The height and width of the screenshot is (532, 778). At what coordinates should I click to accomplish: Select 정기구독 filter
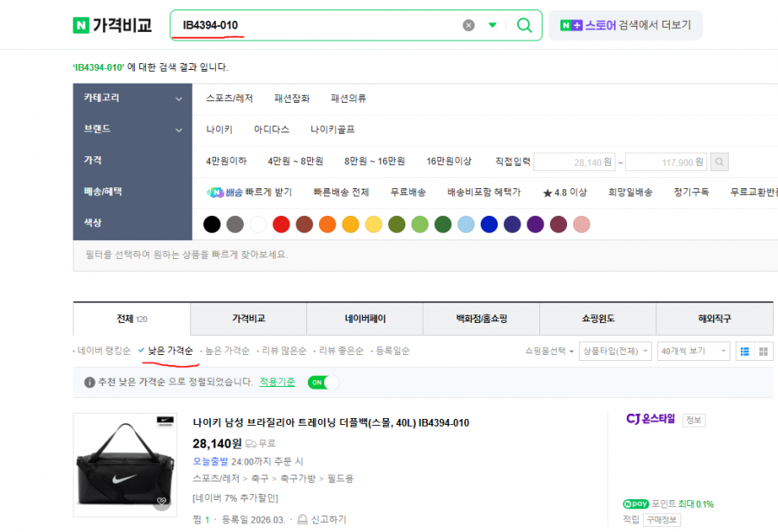pyautogui.click(x=692, y=193)
